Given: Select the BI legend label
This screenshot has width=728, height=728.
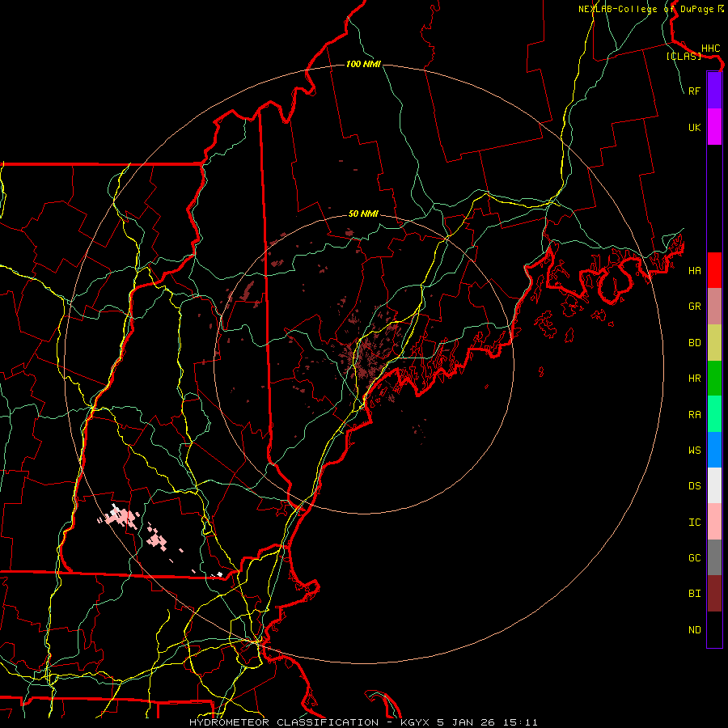Looking at the screenshot, I should click(x=694, y=594).
